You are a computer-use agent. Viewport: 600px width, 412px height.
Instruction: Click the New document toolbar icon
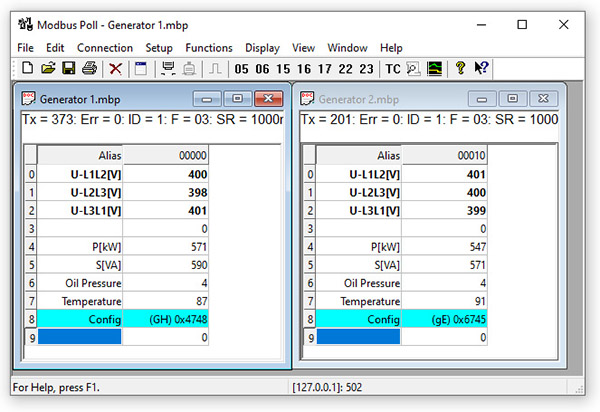(x=27, y=69)
